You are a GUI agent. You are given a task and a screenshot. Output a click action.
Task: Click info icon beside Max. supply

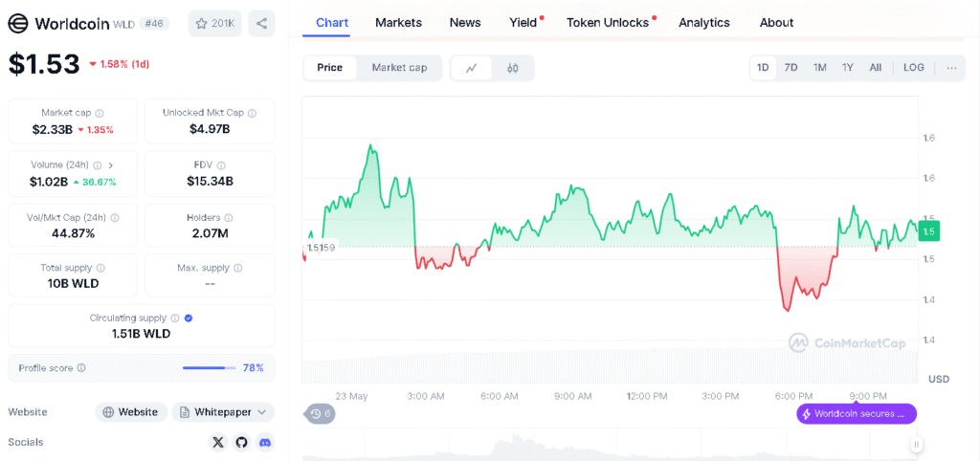click(237, 268)
